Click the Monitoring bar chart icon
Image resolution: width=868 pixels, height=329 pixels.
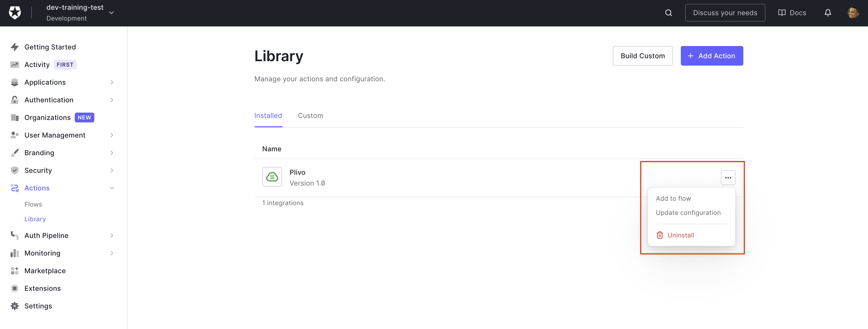point(15,252)
